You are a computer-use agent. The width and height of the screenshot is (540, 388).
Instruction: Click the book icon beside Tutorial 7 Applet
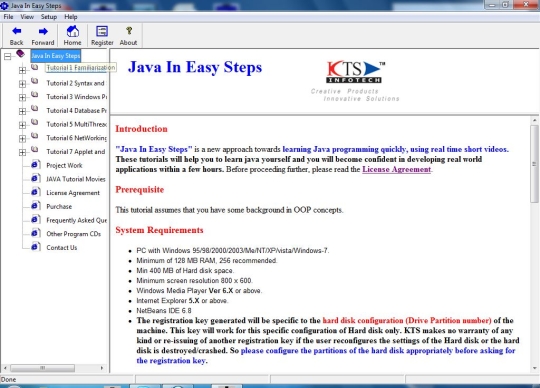(34, 149)
